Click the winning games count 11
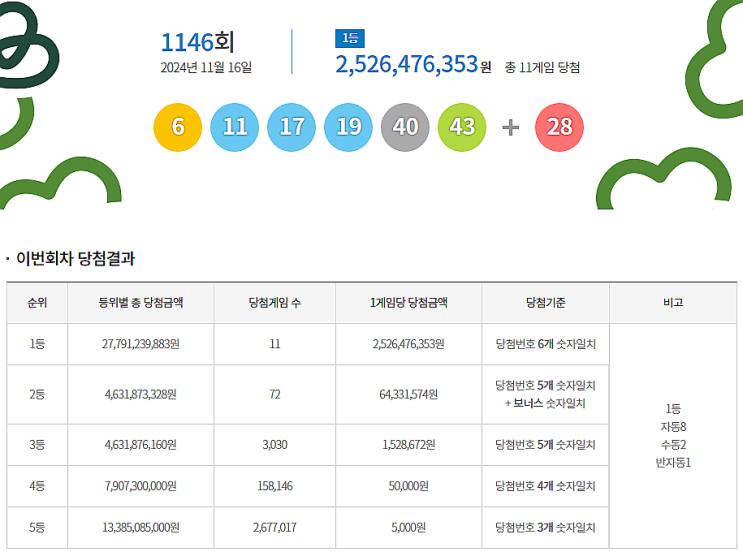 [x=275, y=344]
